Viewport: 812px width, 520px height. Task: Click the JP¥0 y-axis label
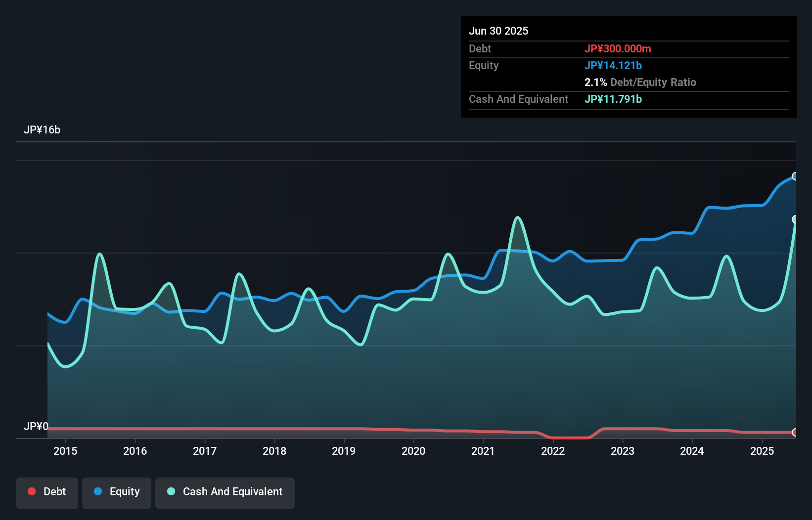[x=36, y=426]
